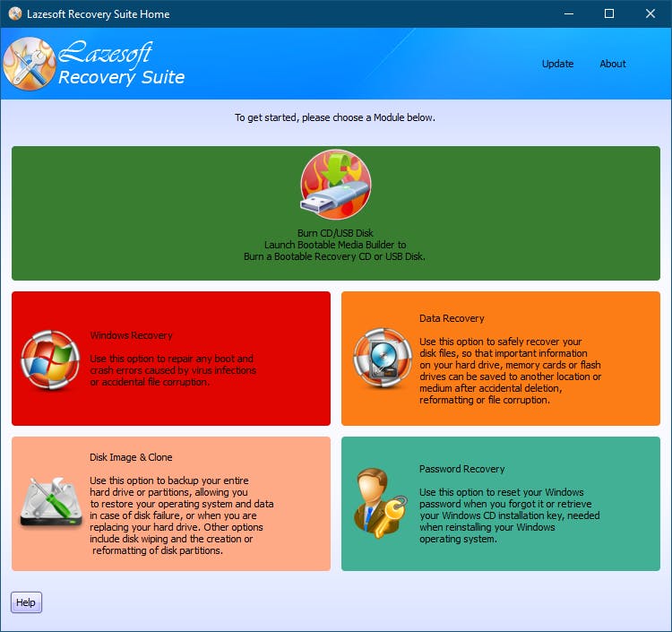The image size is (672, 632).
Task: Click the Help button
Action: [x=26, y=602]
